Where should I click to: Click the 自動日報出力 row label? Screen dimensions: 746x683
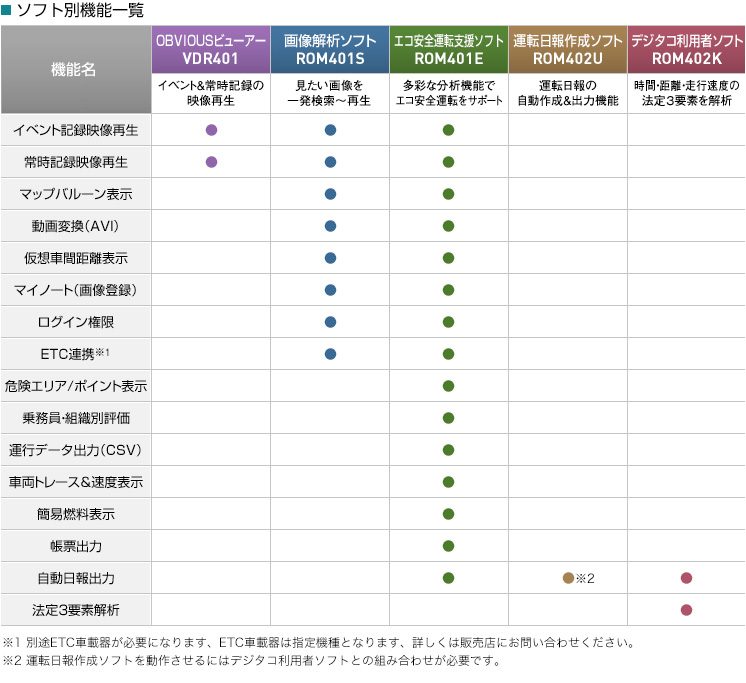point(76,578)
